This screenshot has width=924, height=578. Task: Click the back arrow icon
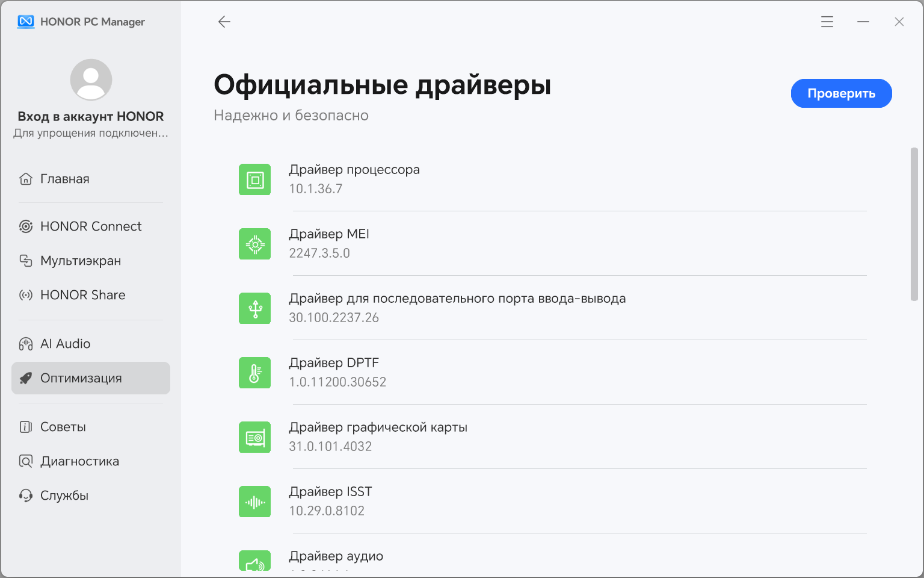[224, 22]
